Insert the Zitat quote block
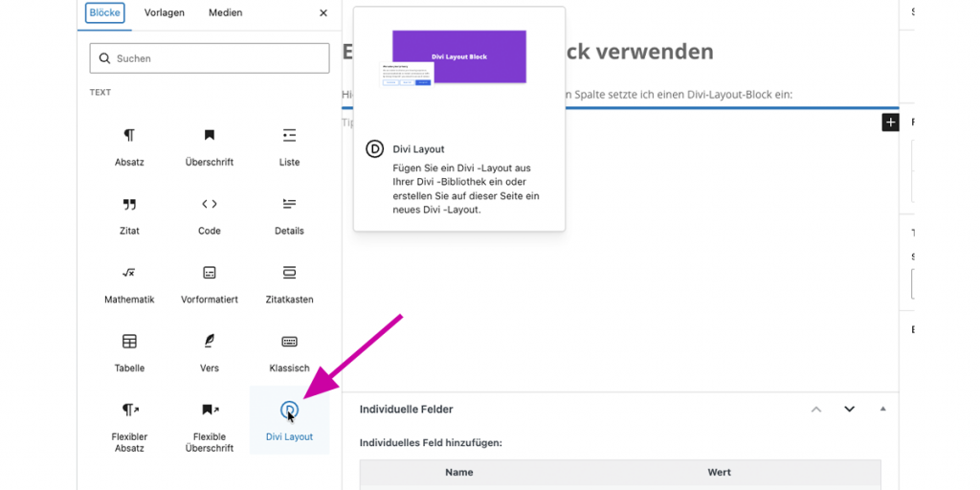980x490 pixels. (129, 214)
